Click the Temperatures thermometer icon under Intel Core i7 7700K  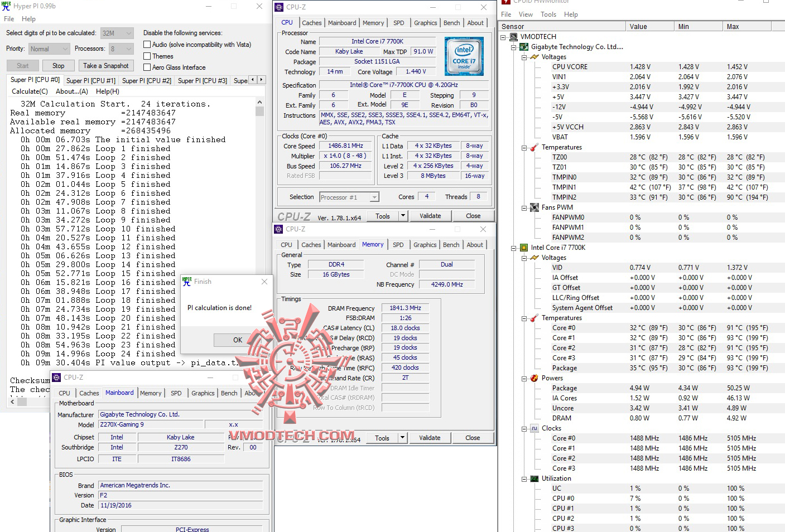click(x=534, y=318)
